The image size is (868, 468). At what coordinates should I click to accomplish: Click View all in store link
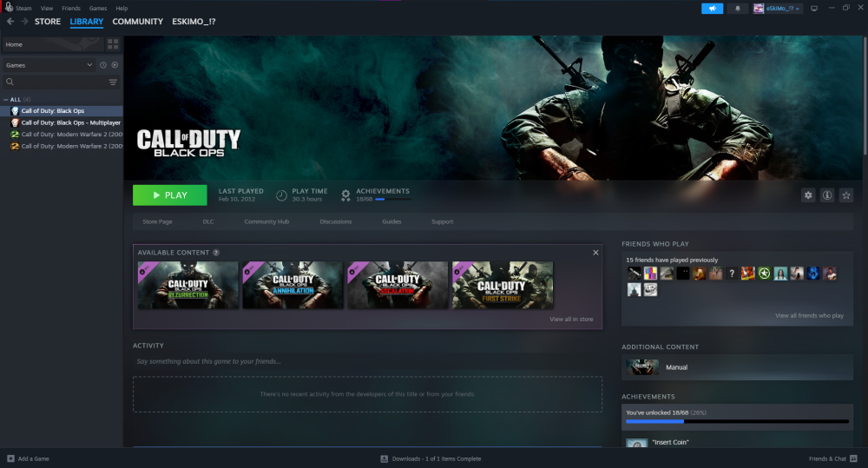click(571, 320)
